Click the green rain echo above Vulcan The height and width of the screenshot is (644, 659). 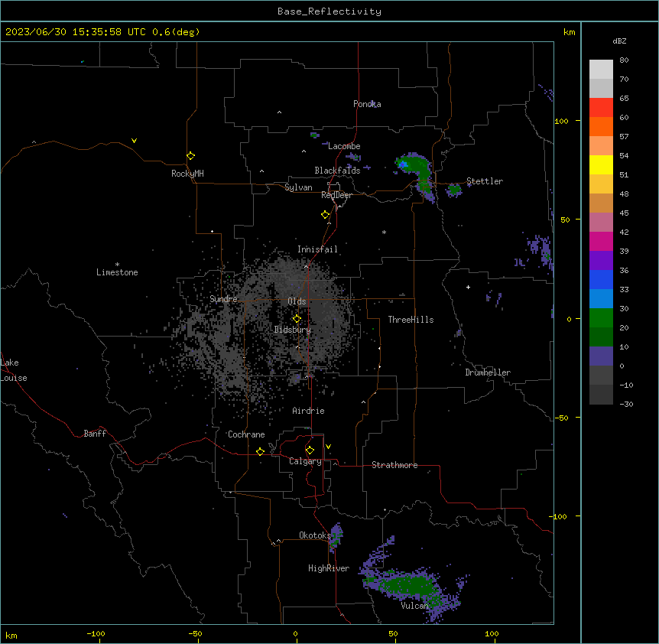click(x=407, y=587)
